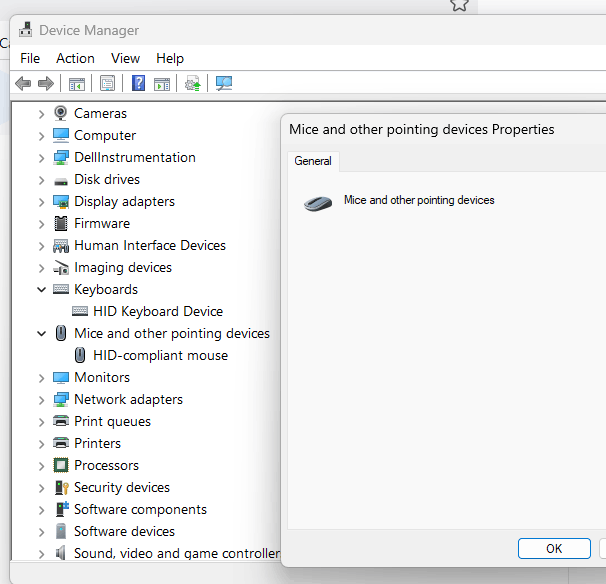Viewport: 606px width, 584px height.
Task: Click the Software components icon
Action: pos(61,509)
